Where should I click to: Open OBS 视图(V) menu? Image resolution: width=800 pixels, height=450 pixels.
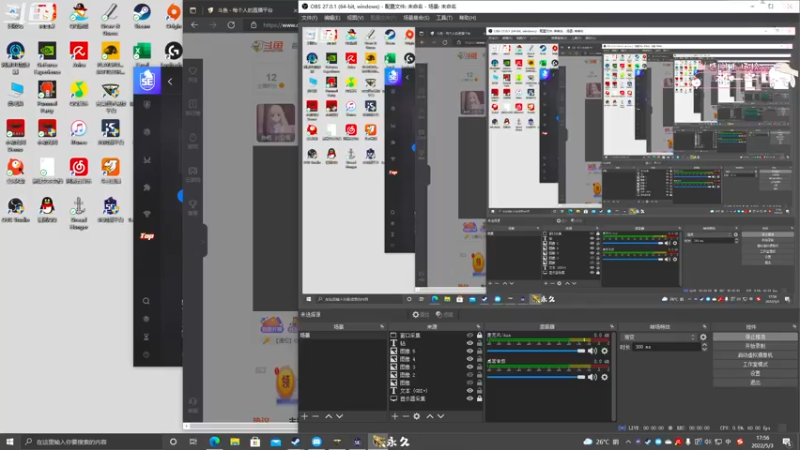click(355, 18)
